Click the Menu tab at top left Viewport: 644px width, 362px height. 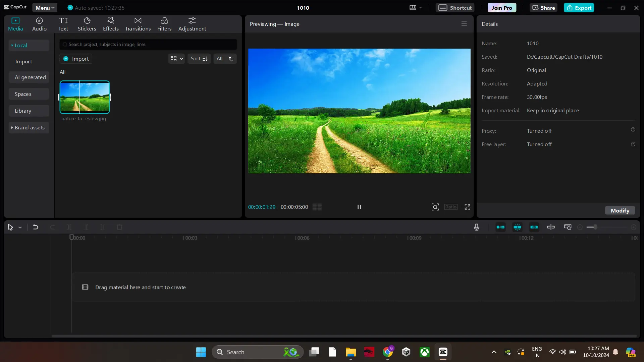pyautogui.click(x=44, y=7)
